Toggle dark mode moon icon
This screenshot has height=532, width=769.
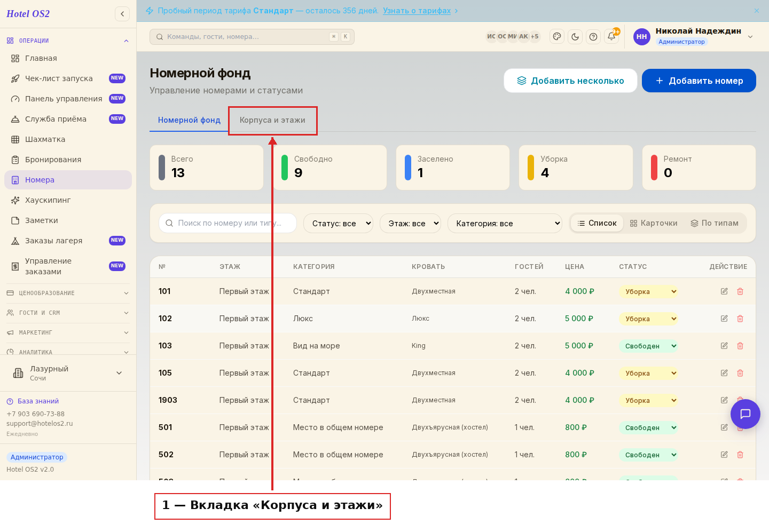coord(575,36)
